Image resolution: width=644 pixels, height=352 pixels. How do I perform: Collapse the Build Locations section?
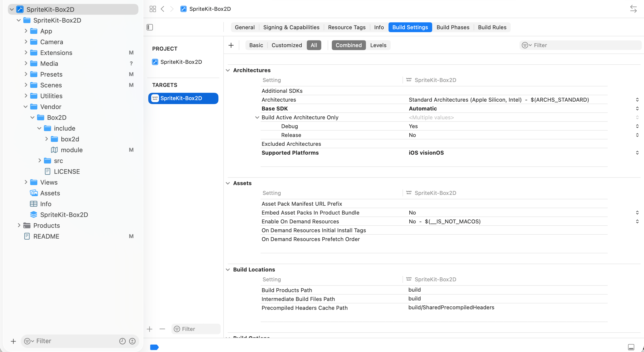click(x=228, y=270)
